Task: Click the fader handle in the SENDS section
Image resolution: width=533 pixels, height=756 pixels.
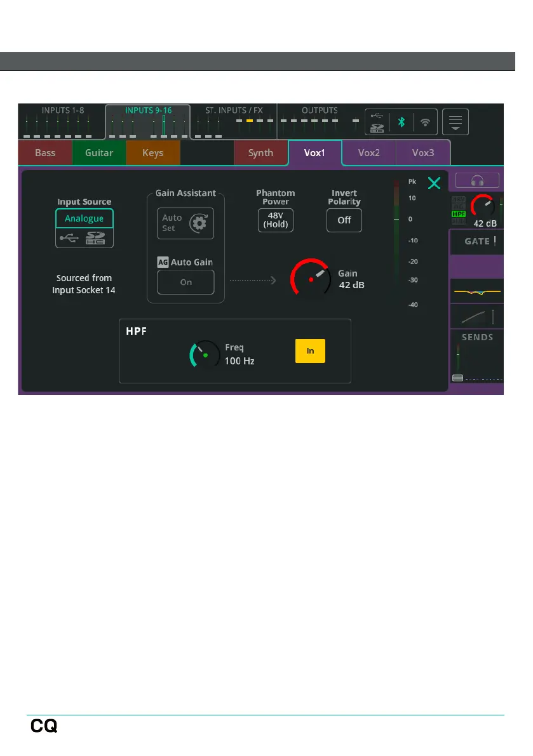Action: 458,378
